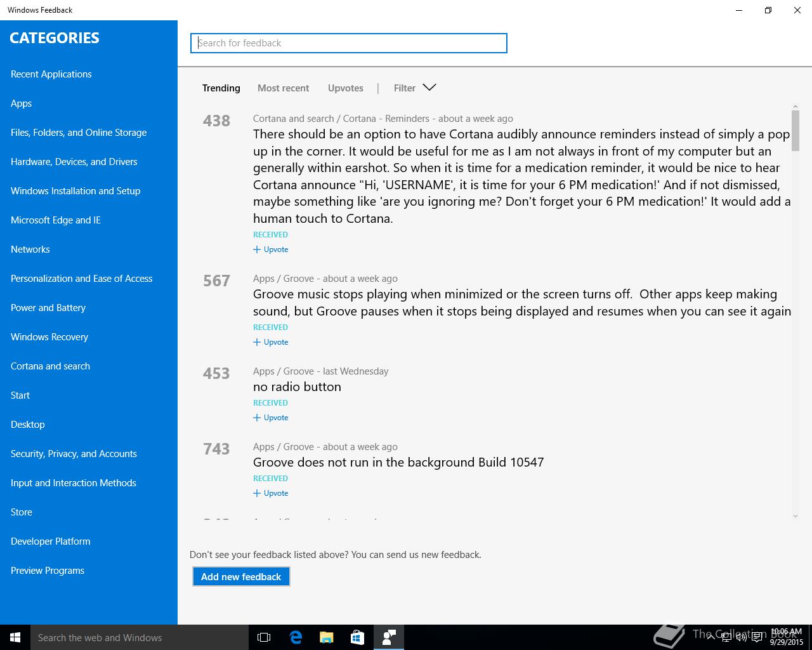Launch Microsoft Edge from the taskbar
Image resolution: width=812 pixels, height=650 pixels.
pyautogui.click(x=296, y=637)
